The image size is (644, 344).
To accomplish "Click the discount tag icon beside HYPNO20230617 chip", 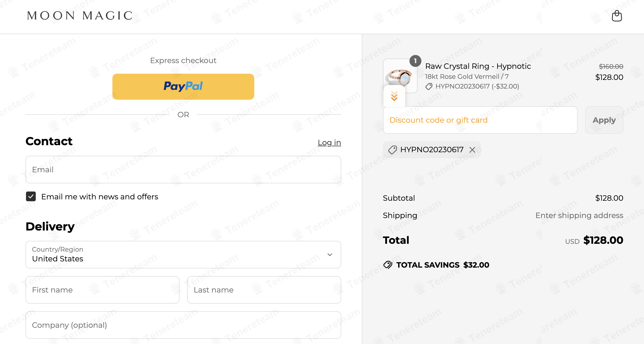I will (x=392, y=150).
